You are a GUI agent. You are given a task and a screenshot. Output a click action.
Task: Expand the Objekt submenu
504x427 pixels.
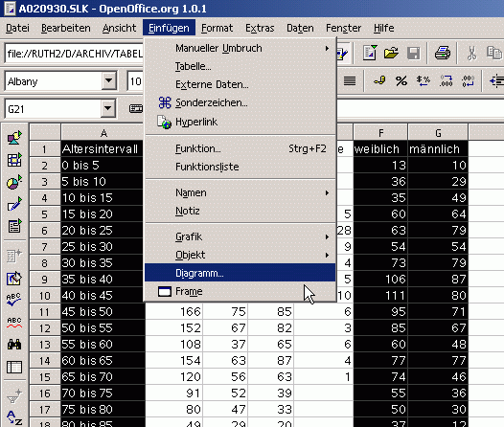[327, 255]
